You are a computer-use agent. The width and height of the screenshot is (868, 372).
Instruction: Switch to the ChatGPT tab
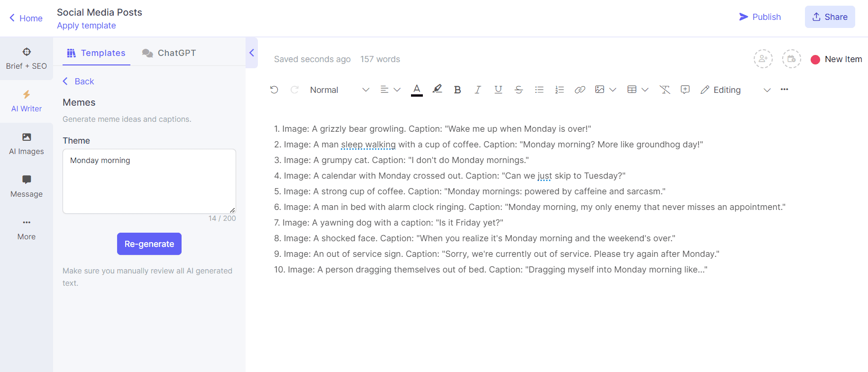(x=169, y=53)
